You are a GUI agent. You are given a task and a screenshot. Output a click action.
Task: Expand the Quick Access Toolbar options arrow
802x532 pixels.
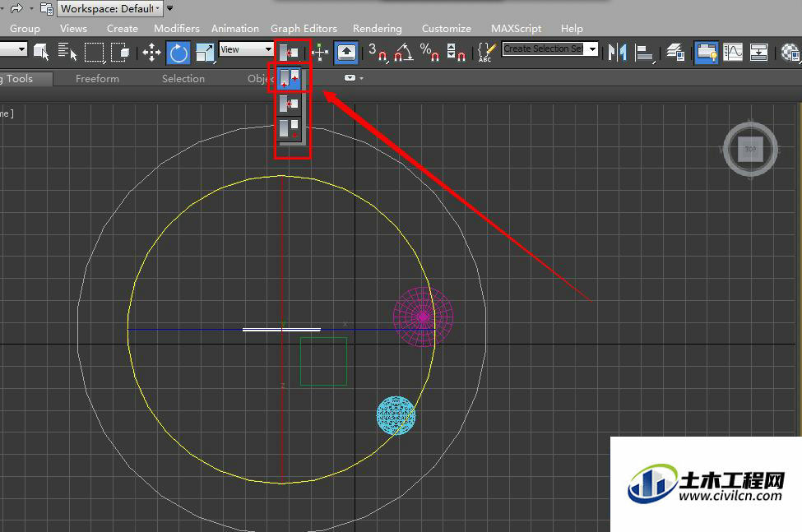coord(169,9)
